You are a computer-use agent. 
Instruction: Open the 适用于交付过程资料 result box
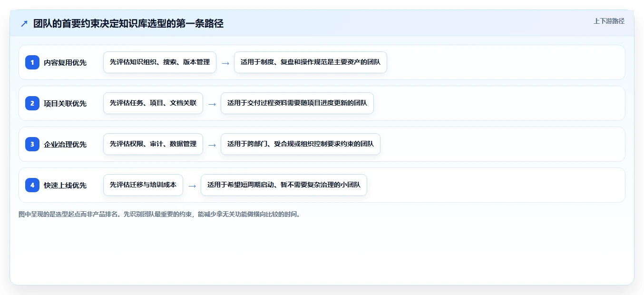tap(297, 103)
